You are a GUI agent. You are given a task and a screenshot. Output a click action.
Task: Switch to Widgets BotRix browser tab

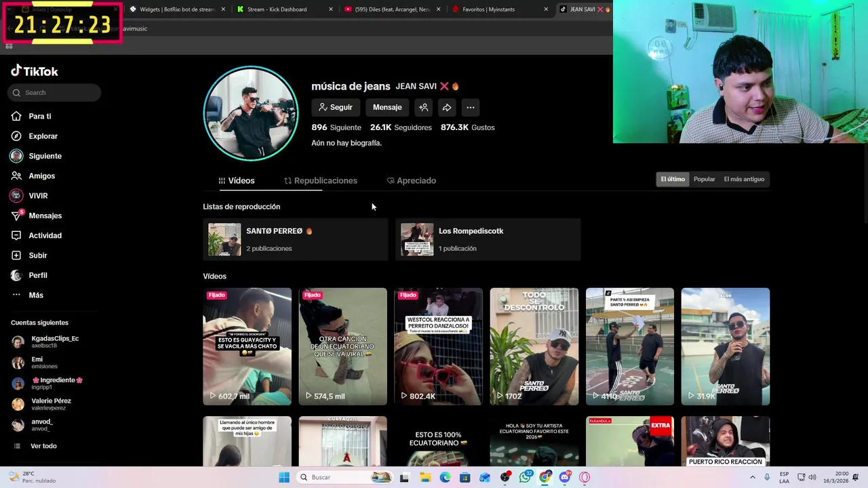(x=176, y=9)
